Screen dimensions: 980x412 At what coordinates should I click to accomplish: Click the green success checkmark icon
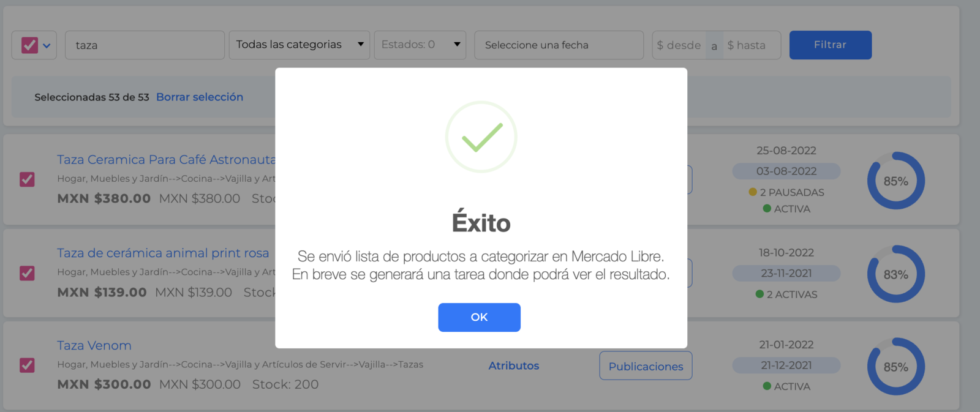(x=481, y=137)
